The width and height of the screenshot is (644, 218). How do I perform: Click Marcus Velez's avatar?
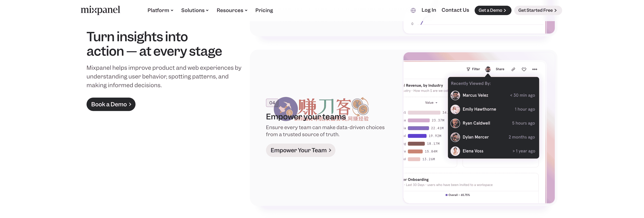[x=455, y=95]
